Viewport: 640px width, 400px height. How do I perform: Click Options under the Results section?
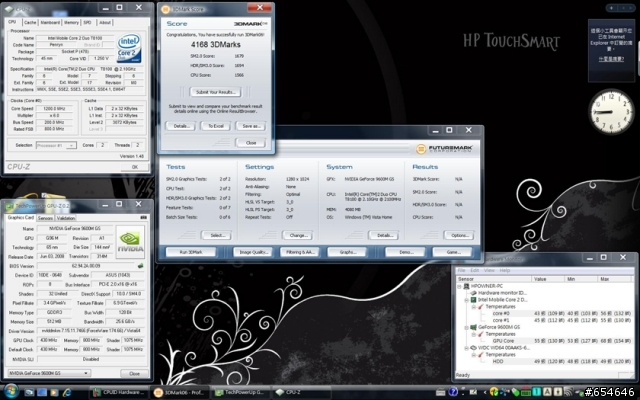[x=459, y=236]
